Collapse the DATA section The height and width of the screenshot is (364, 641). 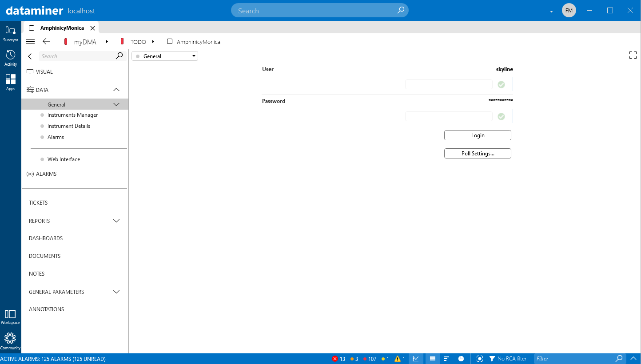(116, 90)
